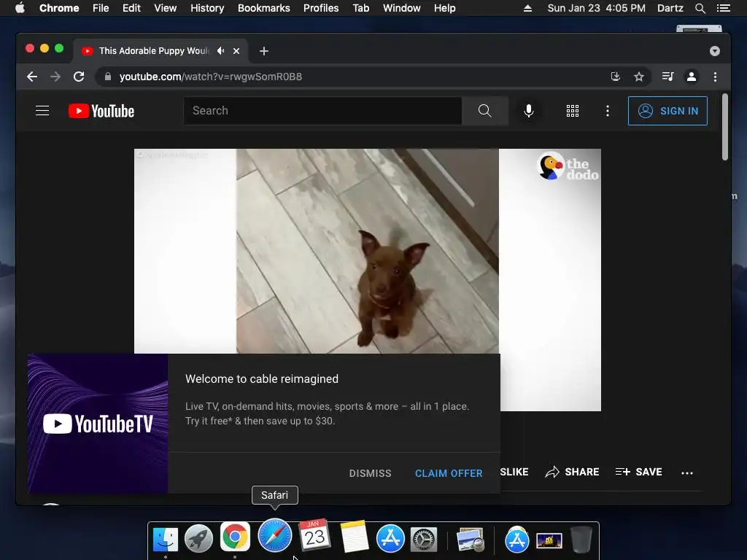
Task: View site info via padlock icon
Action: [x=108, y=77]
